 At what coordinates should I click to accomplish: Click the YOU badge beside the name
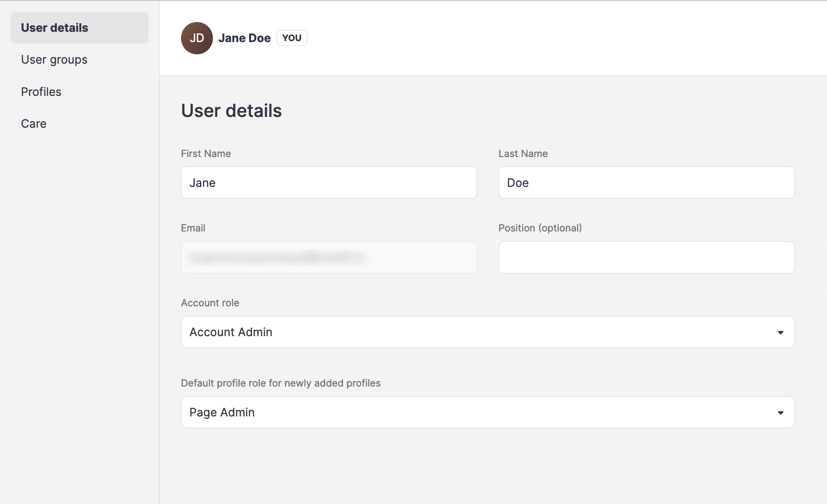[x=292, y=38]
